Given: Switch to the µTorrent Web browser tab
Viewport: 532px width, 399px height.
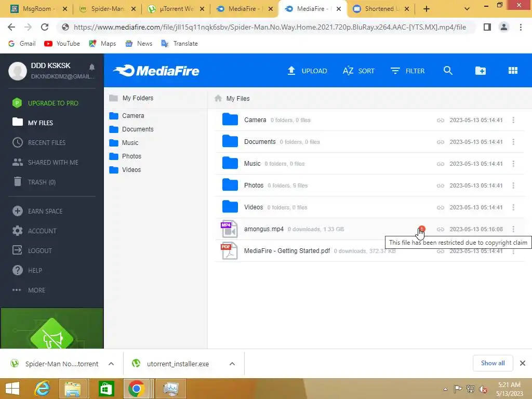Looking at the screenshot, I should click(x=176, y=9).
